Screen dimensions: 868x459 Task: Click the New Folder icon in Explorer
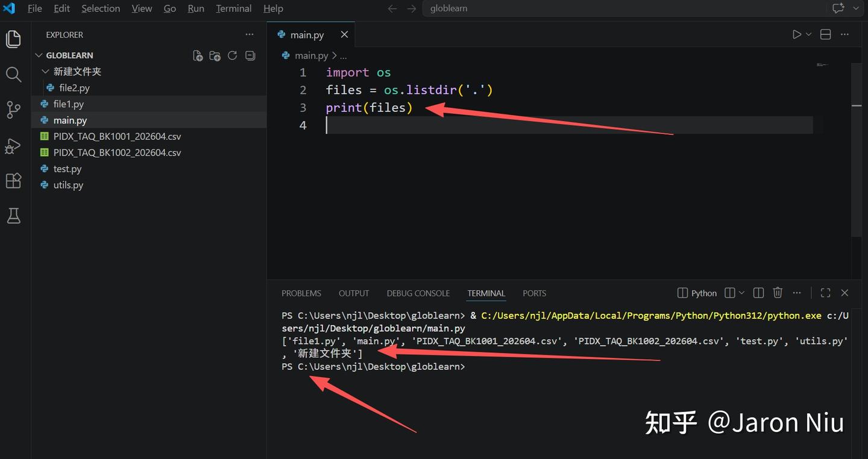coord(215,55)
